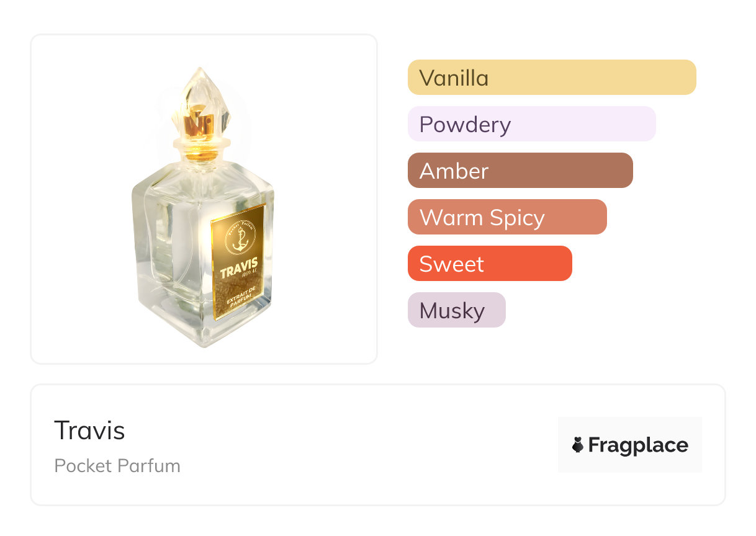Open the Fragplace wordmark text
The width and height of the screenshot is (756, 536).
tap(638, 445)
